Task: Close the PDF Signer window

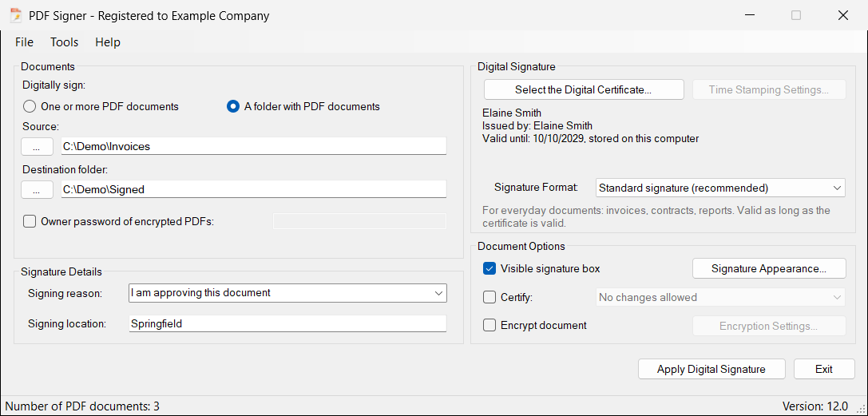Action: 842,15
